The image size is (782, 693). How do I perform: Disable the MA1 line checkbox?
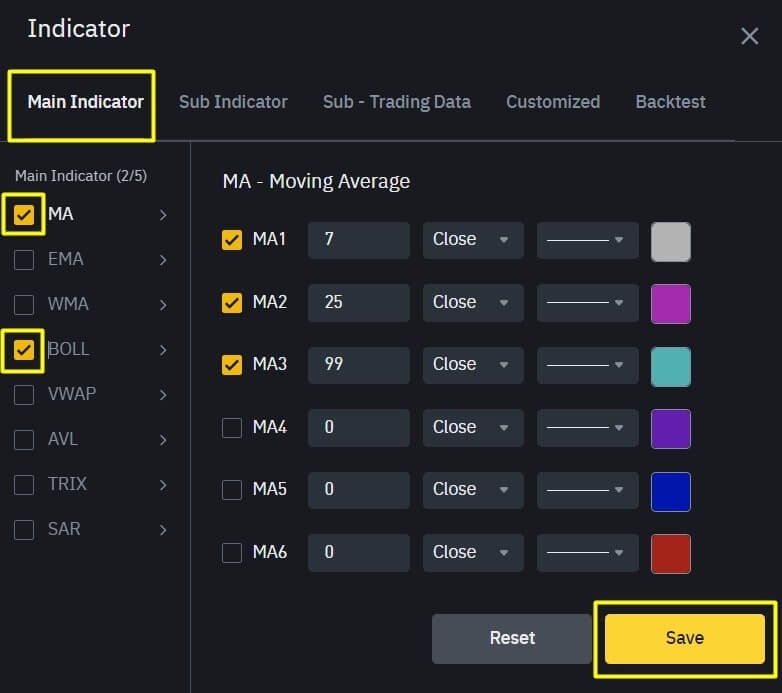232,240
